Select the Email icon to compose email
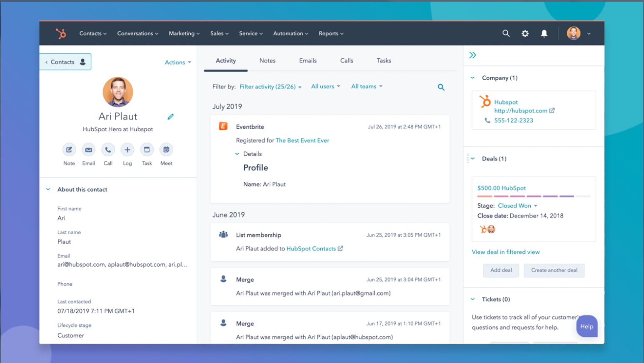The width and height of the screenshot is (644, 363). click(x=88, y=149)
